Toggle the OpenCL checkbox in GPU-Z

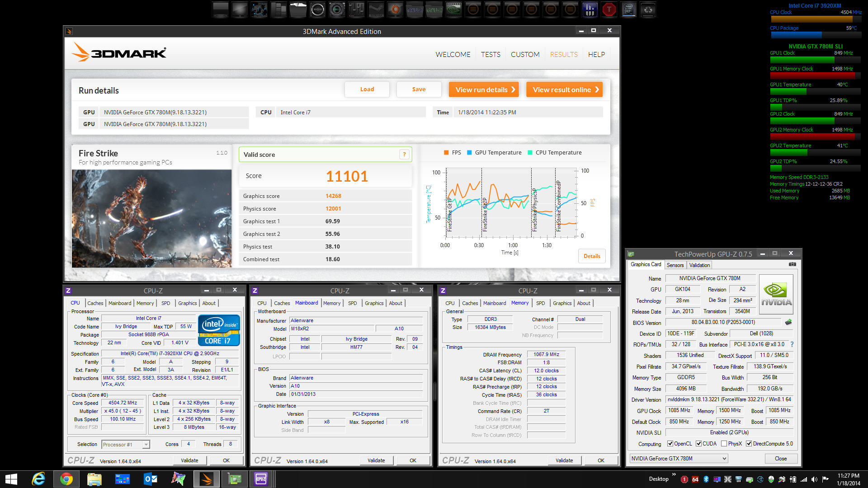point(670,444)
